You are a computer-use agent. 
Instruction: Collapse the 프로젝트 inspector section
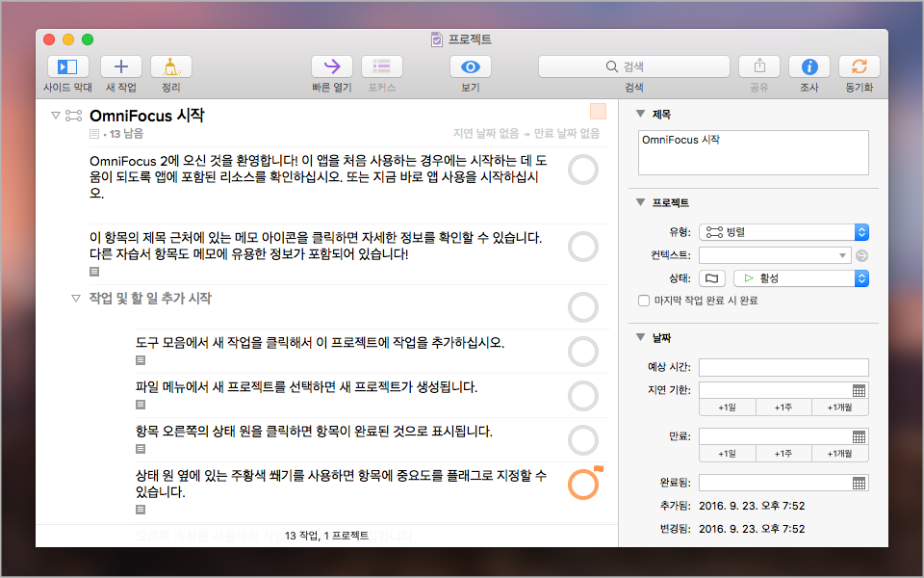(641, 202)
